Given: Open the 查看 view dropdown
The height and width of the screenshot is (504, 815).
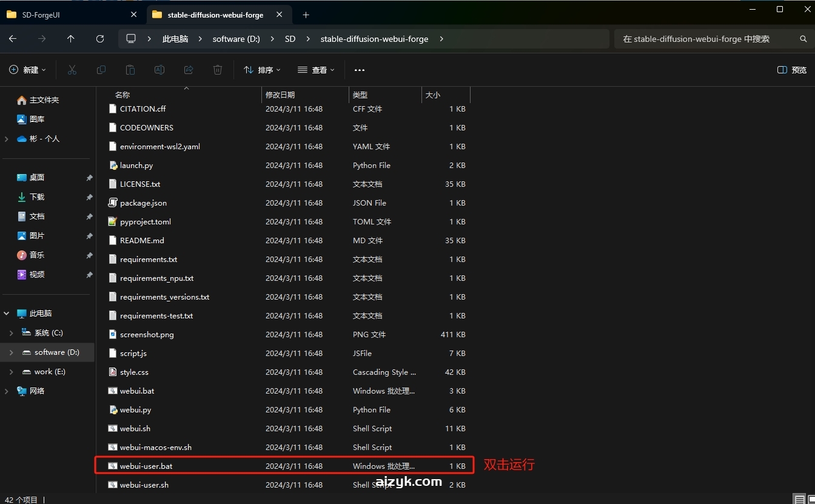Looking at the screenshot, I should coord(316,70).
